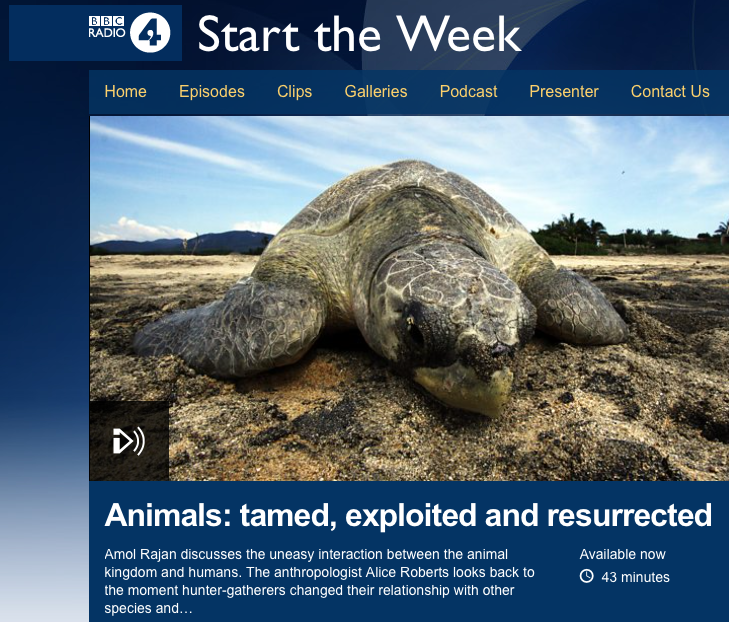Click the clock icon beside 43 minutes
729x622 pixels.
587,576
